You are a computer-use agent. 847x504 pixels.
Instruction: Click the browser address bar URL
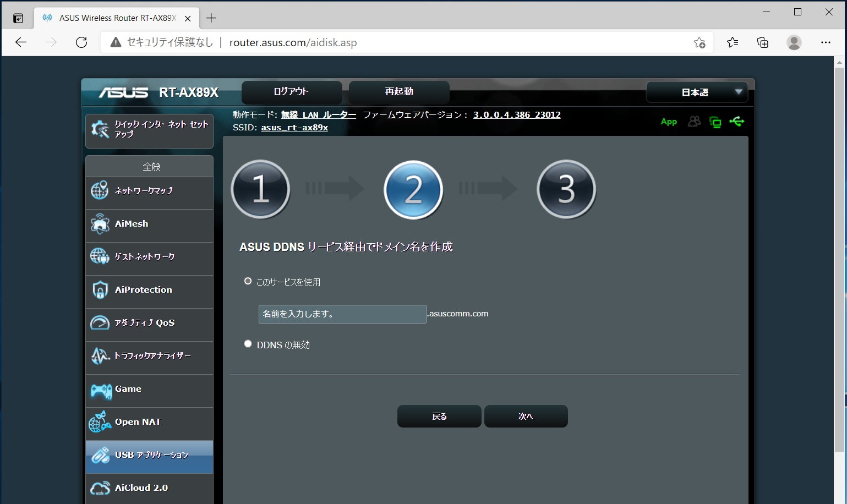point(293,42)
